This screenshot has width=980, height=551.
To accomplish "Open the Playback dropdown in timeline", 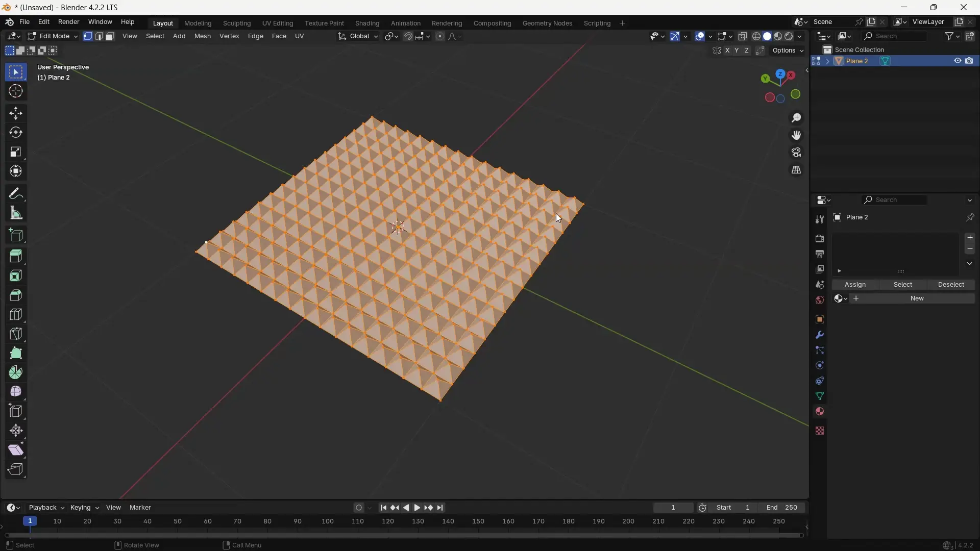I will [x=46, y=508].
